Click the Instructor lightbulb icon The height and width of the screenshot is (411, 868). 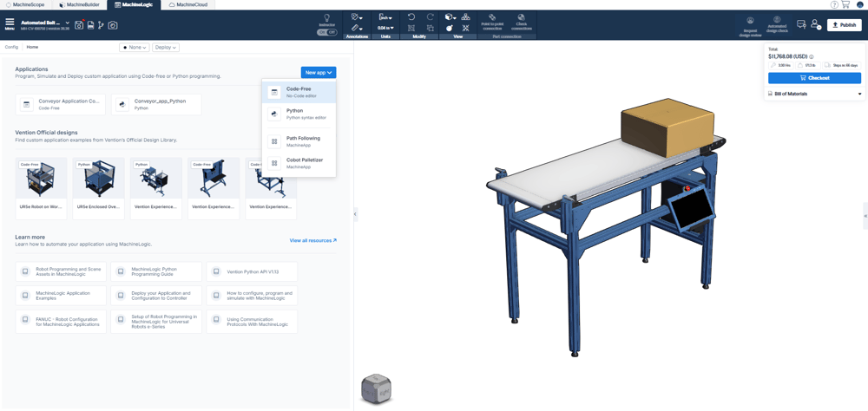click(326, 17)
